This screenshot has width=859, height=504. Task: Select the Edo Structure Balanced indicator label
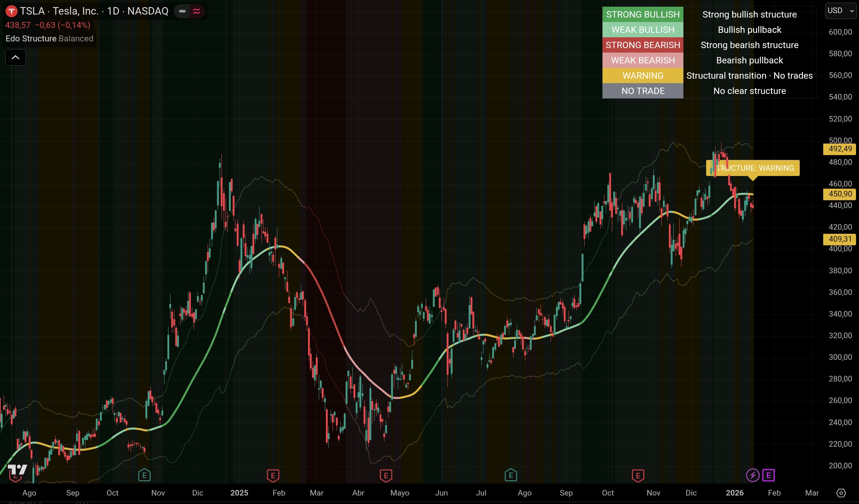point(49,39)
